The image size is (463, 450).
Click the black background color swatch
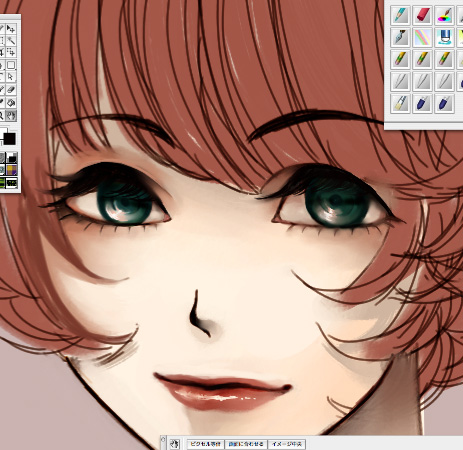pos(9,139)
